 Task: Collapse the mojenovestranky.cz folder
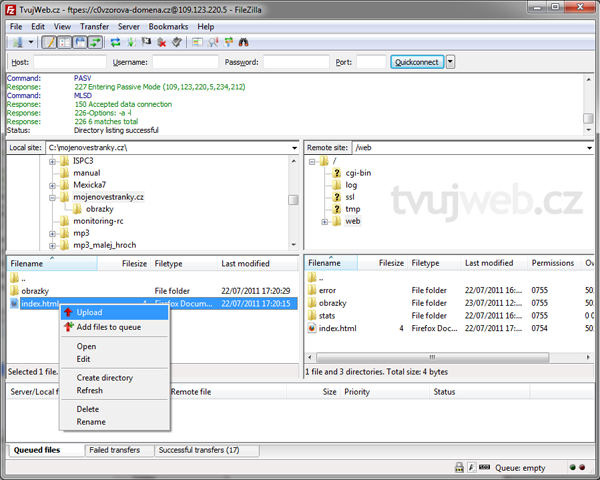[x=52, y=198]
